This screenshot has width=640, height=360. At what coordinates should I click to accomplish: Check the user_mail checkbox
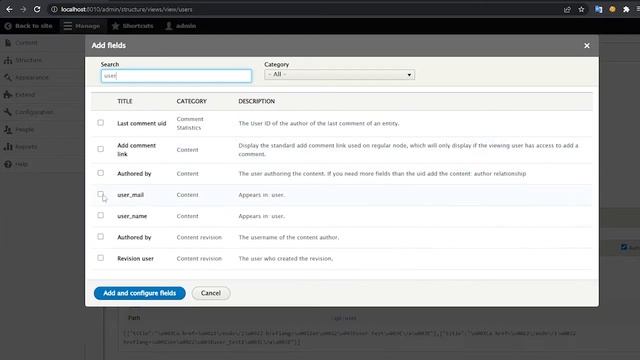tap(100, 194)
